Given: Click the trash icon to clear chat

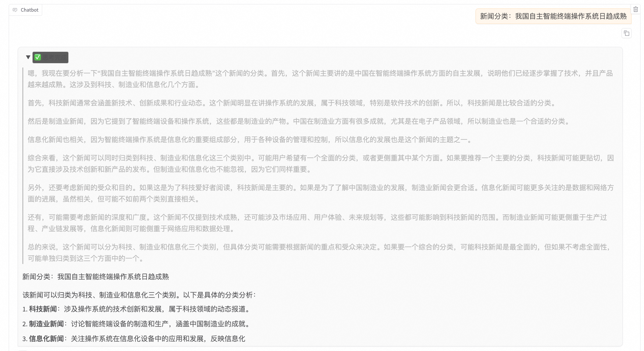Looking at the screenshot, I should click(636, 9).
